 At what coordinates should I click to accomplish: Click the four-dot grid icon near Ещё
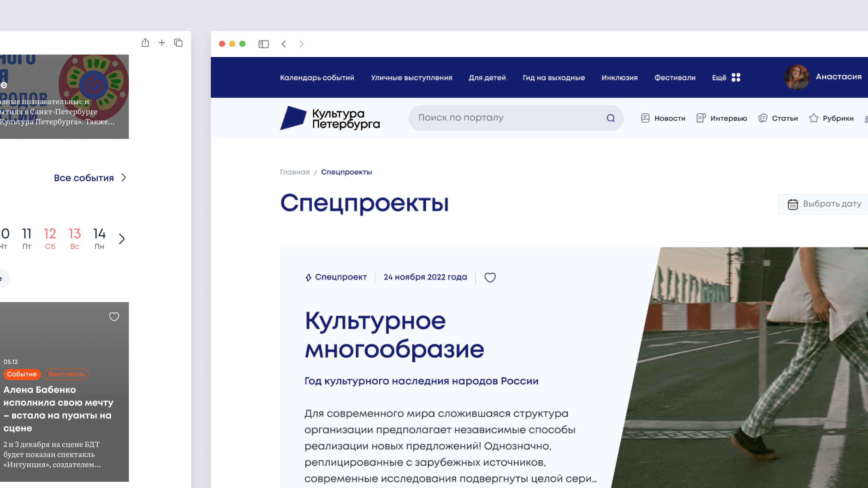(736, 77)
